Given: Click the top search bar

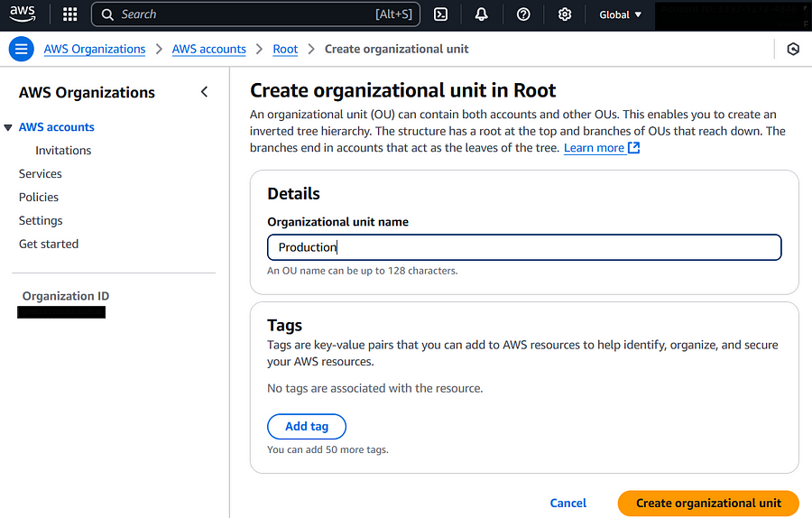Looking at the screenshot, I should [x=256, y=14].
